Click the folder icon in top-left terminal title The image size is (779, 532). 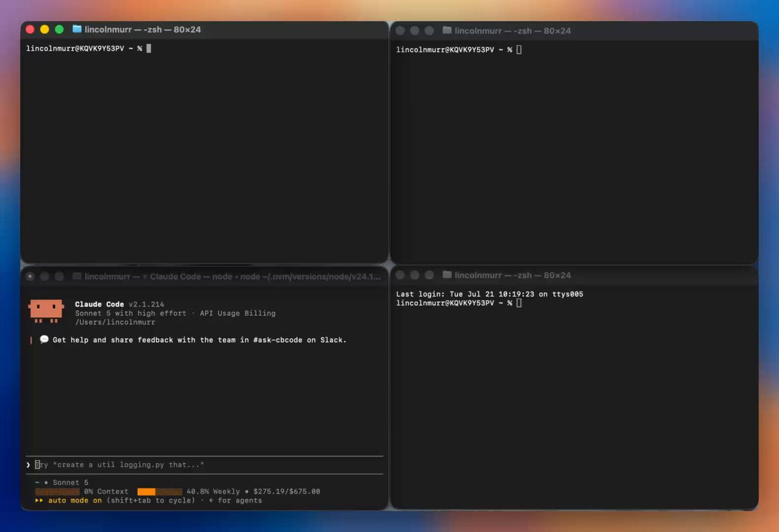[x=77, y=29]
